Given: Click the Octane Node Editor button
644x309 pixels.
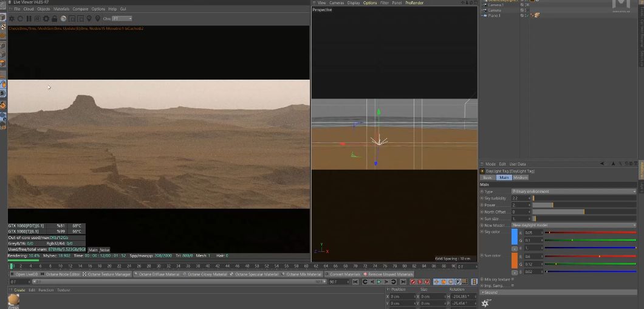Looking at the screenshot, I should pos(63,274).
